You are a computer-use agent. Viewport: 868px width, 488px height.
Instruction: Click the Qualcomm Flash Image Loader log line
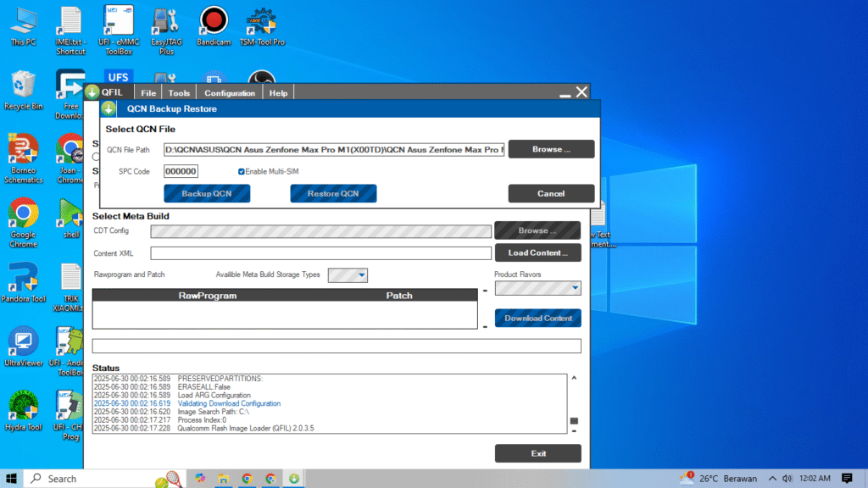coord(245,428)
